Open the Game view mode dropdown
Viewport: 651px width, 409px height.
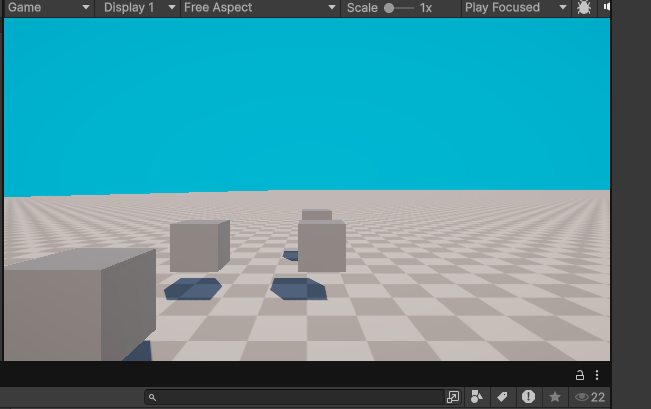pyautogui.click(x=48, y=7)
